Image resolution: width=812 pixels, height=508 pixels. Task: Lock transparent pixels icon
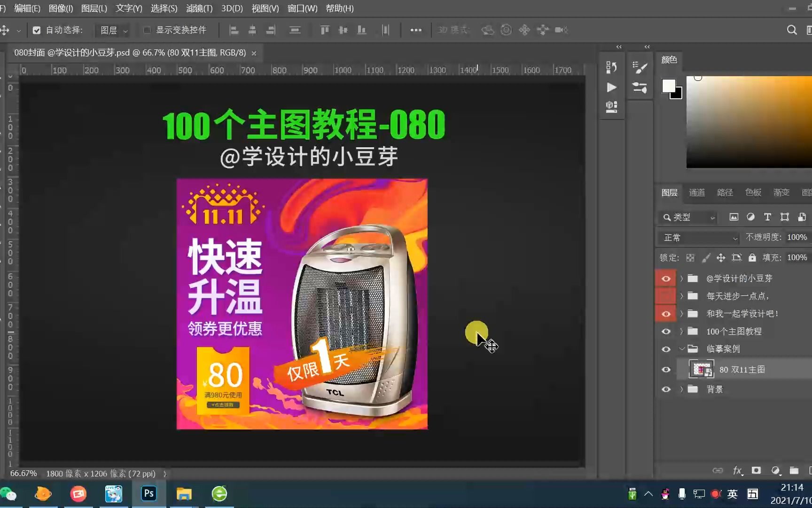click(x=690, y=258)
